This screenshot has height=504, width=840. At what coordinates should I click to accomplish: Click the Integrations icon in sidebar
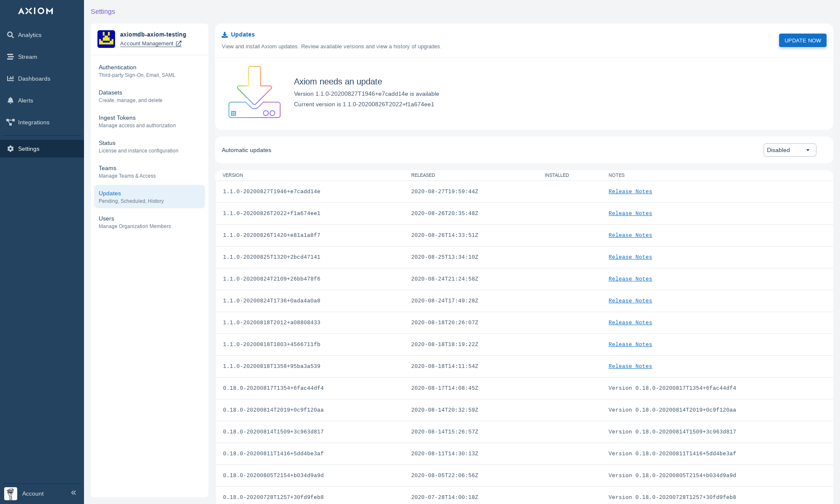click(10, 122)
